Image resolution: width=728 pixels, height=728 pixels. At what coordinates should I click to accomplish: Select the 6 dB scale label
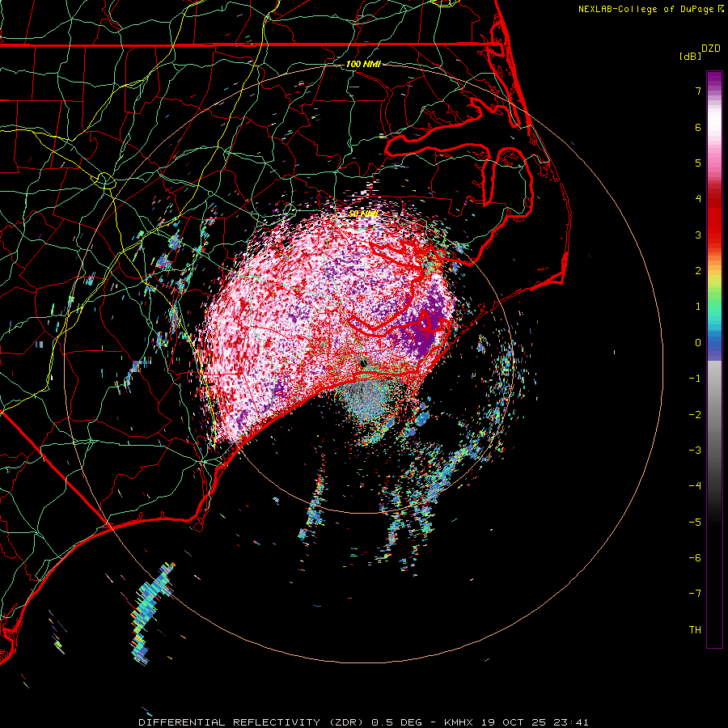(698, 127)
